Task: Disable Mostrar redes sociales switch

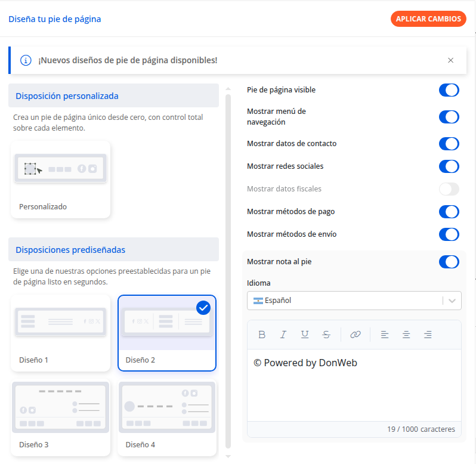Action: pyautogui.click(x=449, y=166)
